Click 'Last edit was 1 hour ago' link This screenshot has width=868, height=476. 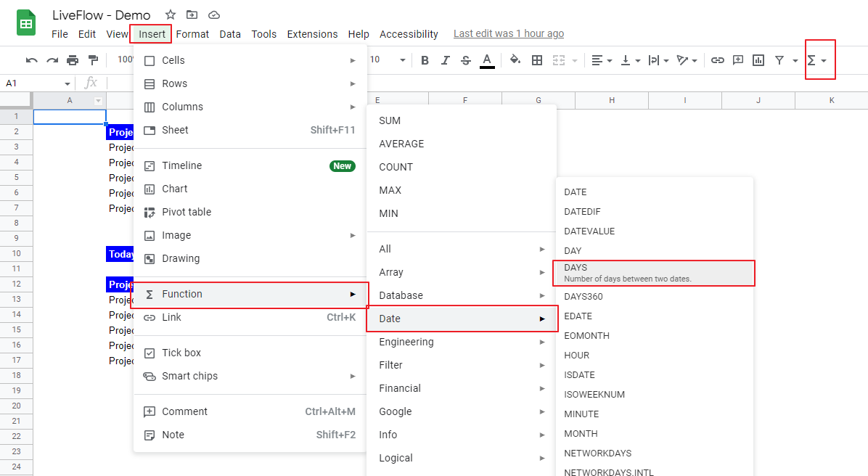pyautogui.click(x=509, y=33)
